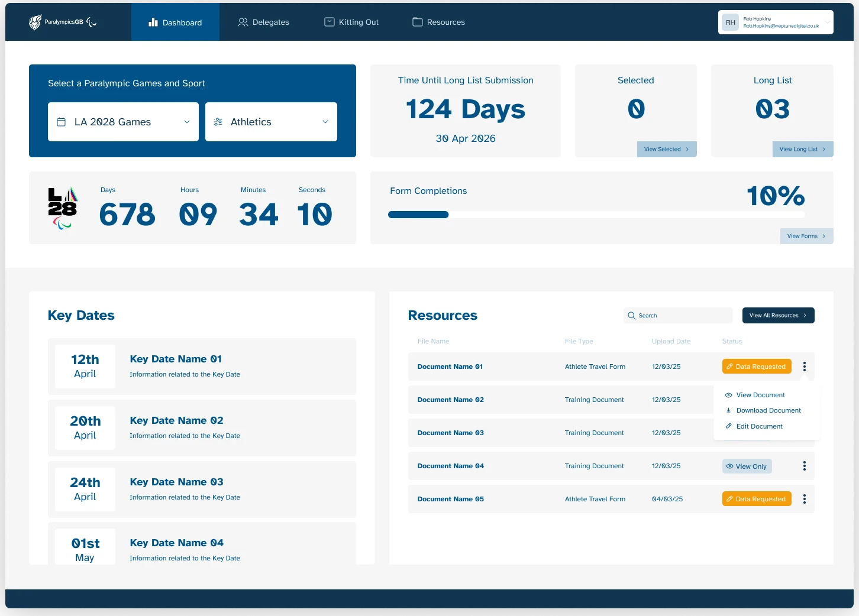Click the 124 Days countdown value

click(x=466, y=109)
